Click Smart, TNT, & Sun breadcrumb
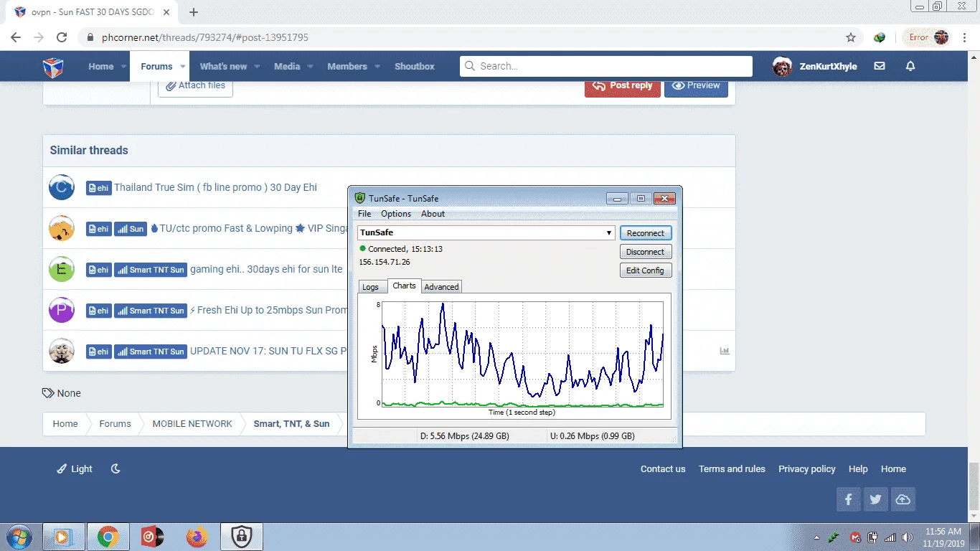This screenshot has height=551, width=980. coord(291,424)
